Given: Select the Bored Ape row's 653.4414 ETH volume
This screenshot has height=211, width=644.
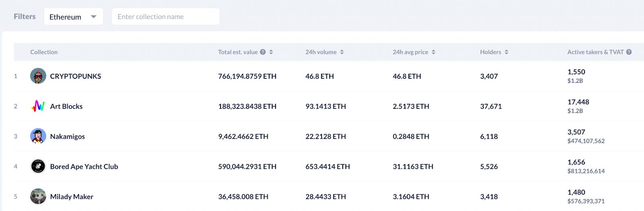Looking at the screenshot, I should click(x=328, y=166).
